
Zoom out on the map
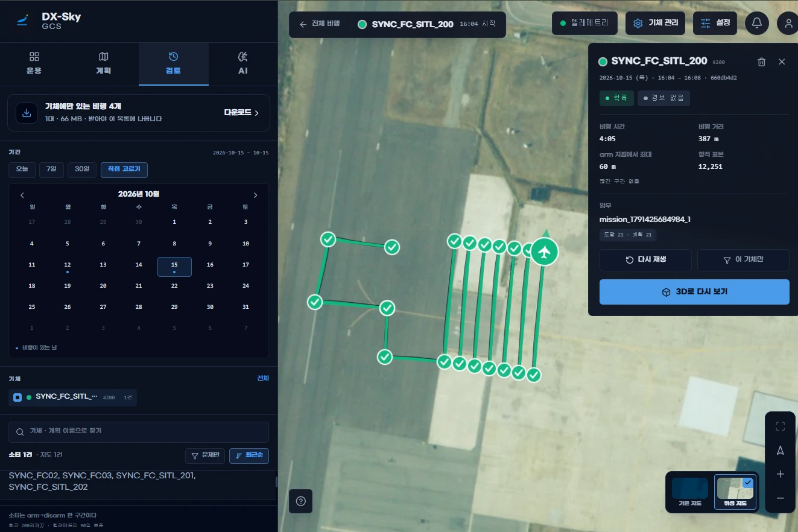pyautogui.click(x=780, y=498)
